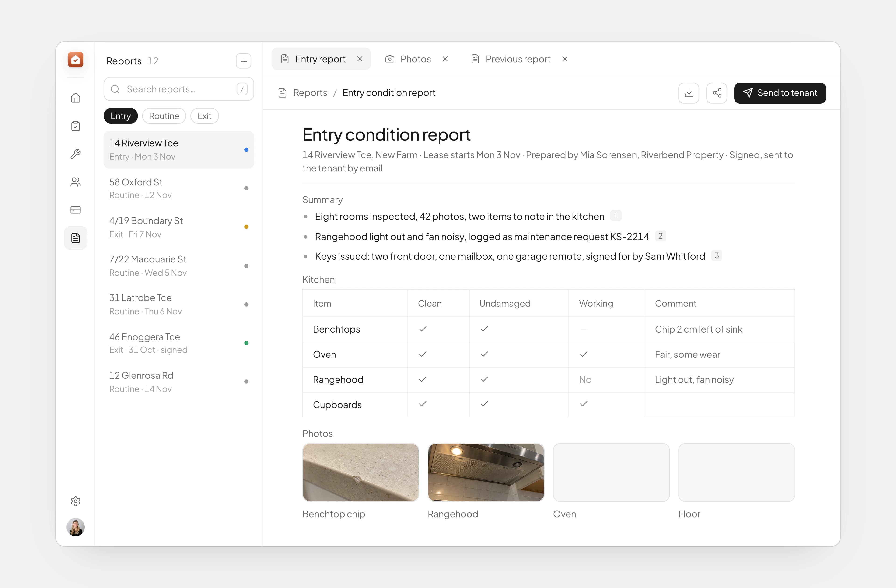Open the 7/22 Macquarie St report
Screen dimensions: 896x588
[x=178, y=266]
